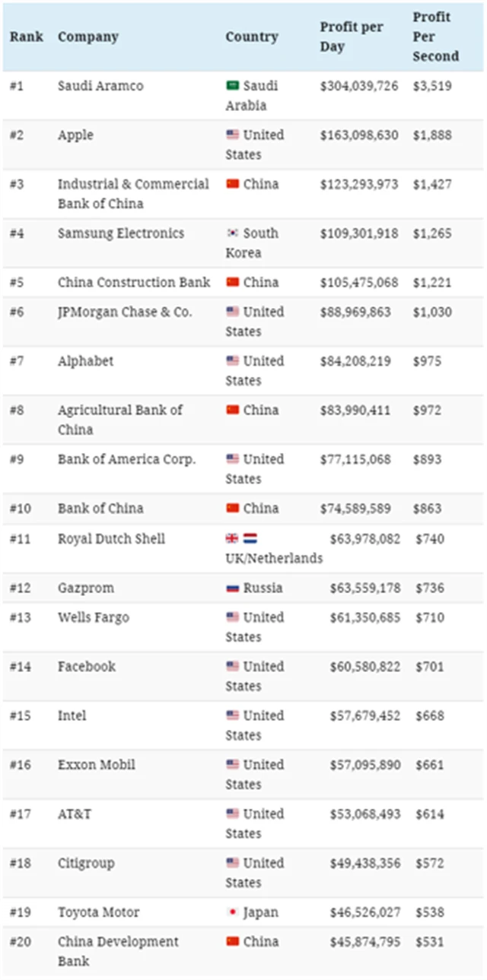Click the China flag for China Development Bank
Image resolution: width=487 pixels, height=980 pixels.
point(232,941)
